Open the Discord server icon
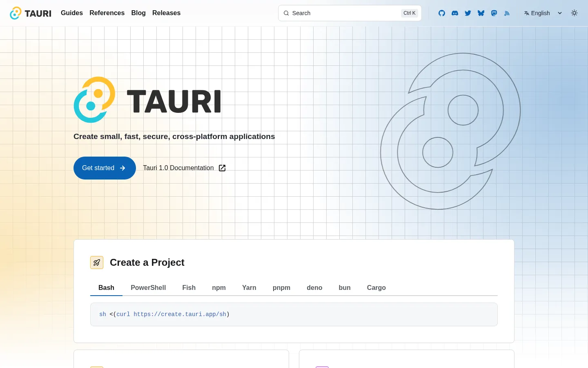 [455, 13]
